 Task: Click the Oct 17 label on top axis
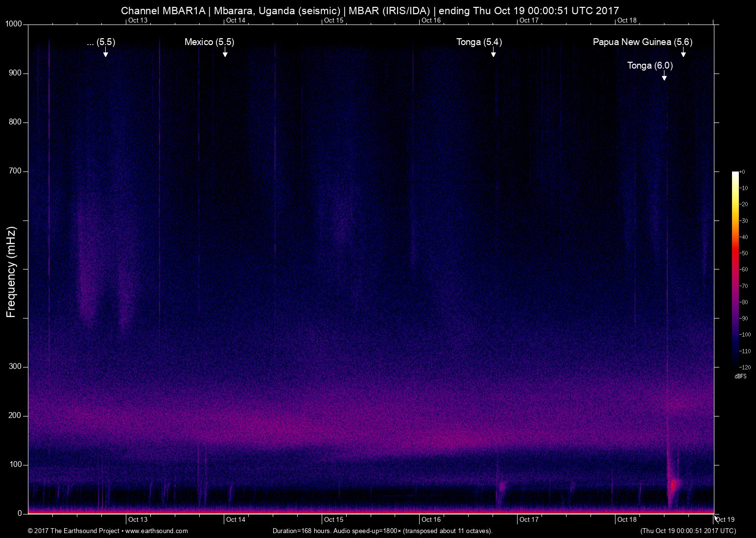pos(529,20)
